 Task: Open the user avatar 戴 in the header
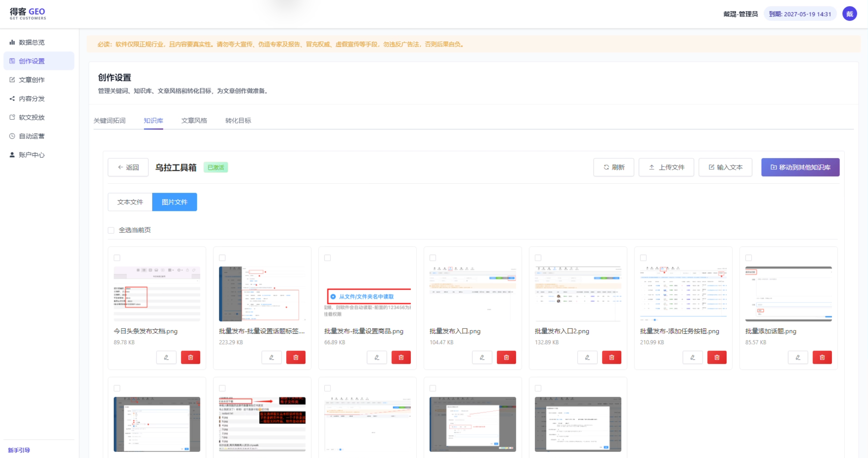pyautogui.click(x=849, y=14)
